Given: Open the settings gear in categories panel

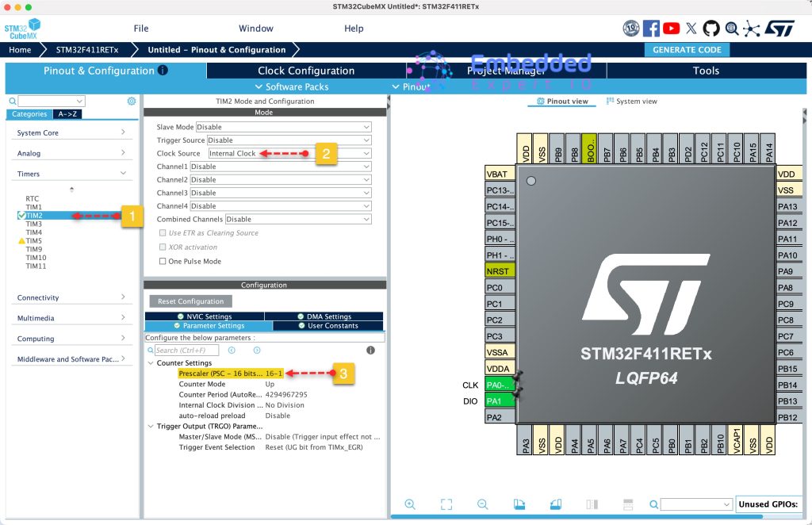Looking at the screenshot, I should pos(132,102).
